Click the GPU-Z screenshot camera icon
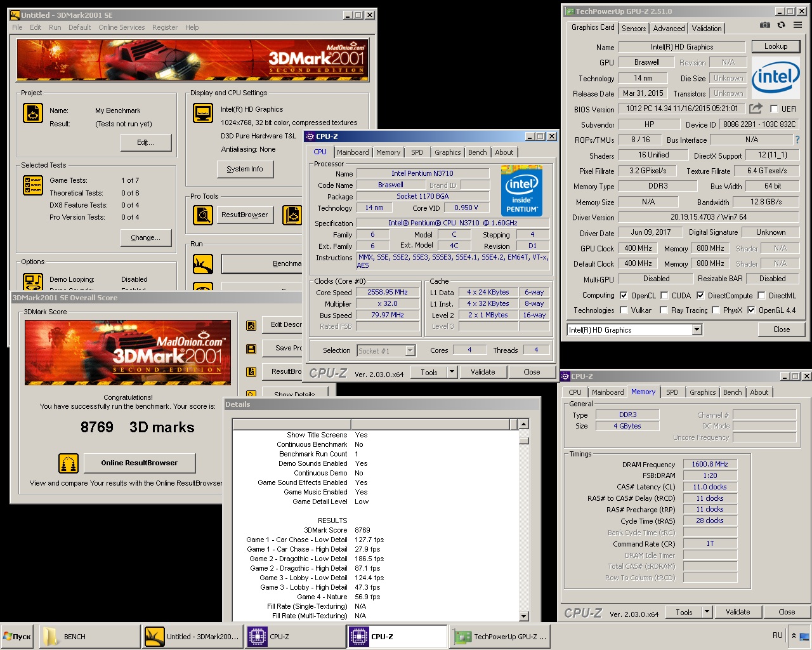812x650 pixels. [x=765, y=25]
